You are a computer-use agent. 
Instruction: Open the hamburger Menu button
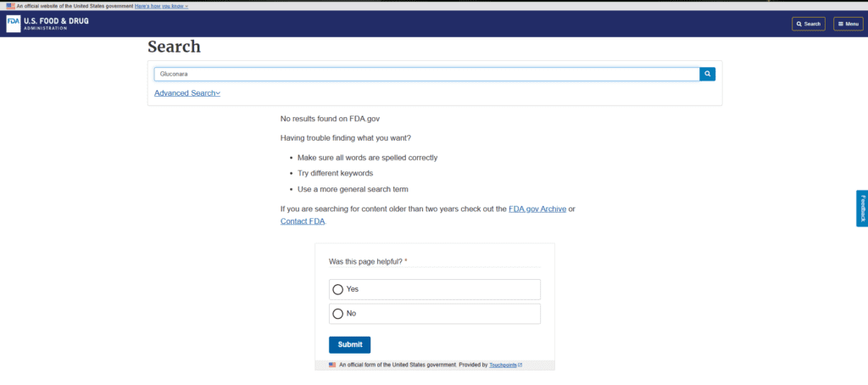coord(848,24)
